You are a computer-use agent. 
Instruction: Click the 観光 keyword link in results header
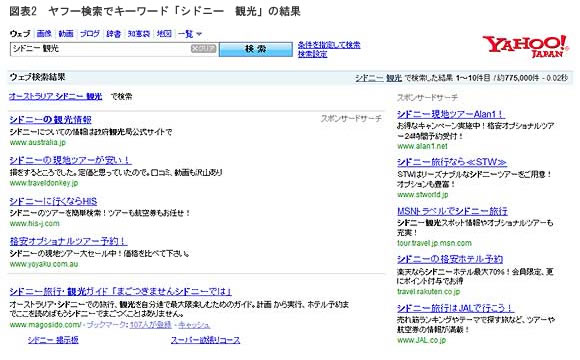coord(394,78)
